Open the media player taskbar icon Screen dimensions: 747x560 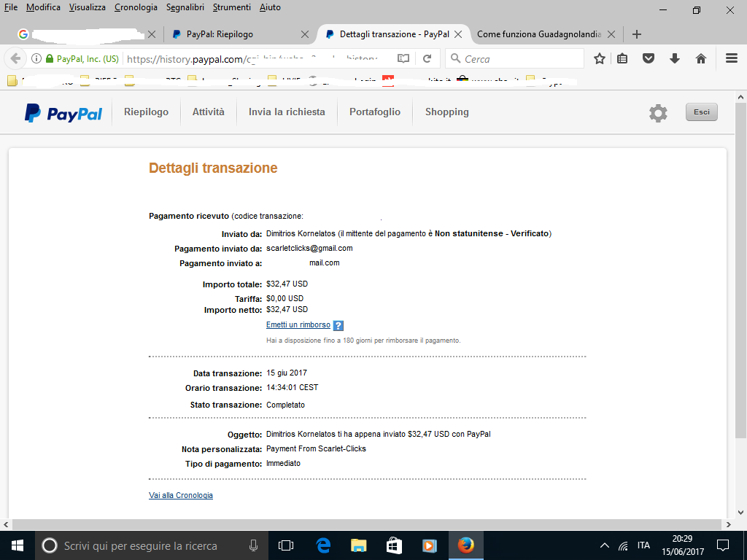coord(430,545)
